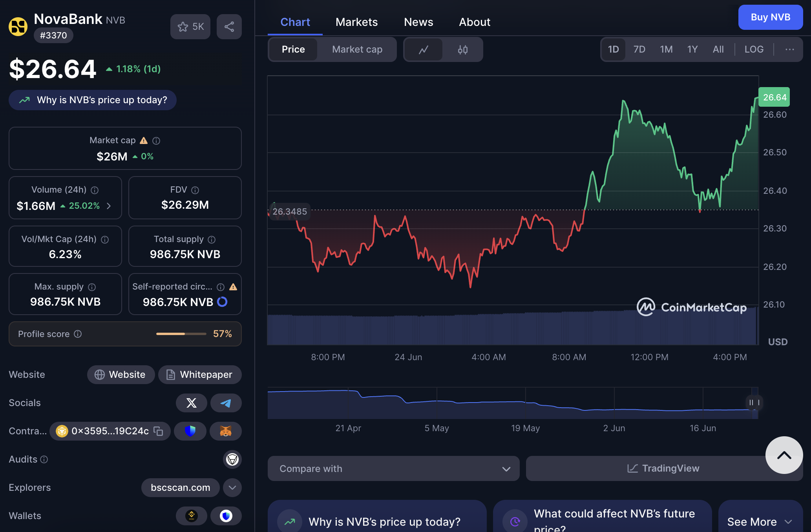This screenshot has height=532, width=811.
Task: Click circulating supply progress ring icon
Action: 222,302
